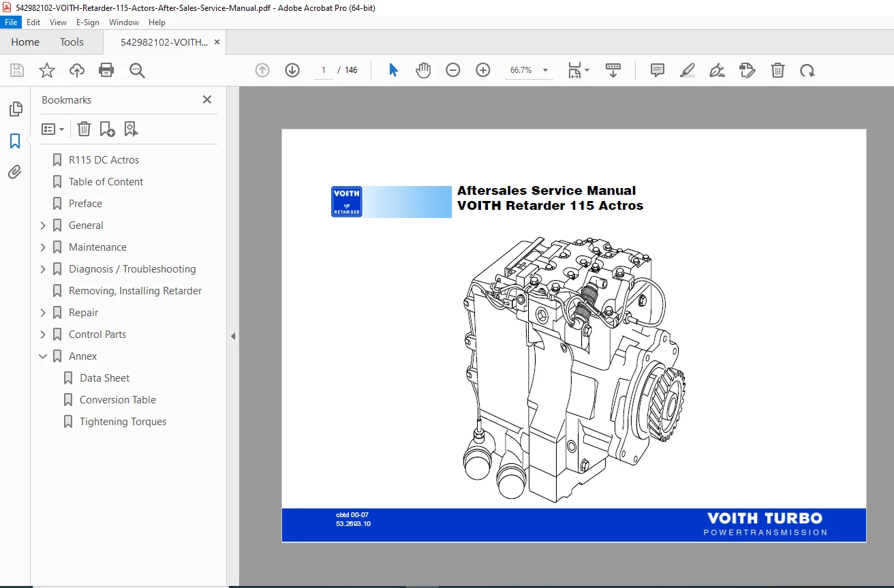Expand the Control Parts bookmark

(x=43, y=335)
